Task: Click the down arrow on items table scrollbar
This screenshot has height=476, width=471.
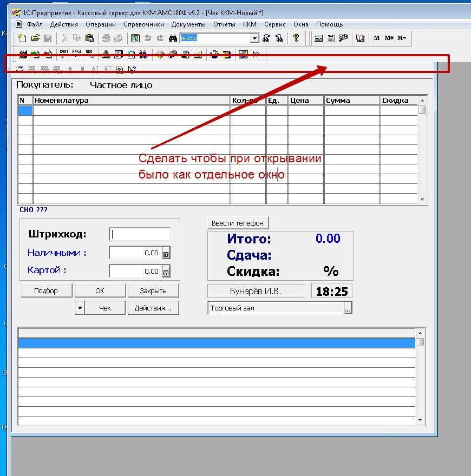Action: pyautogui.click(x=422, y=200)
